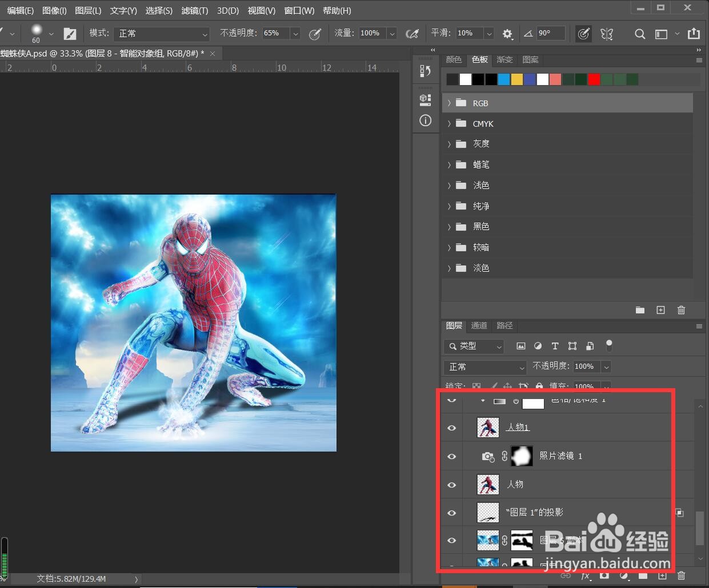Create a new swatch group folder
Image resolution: width=709 pixels, height=588 pixels.
[640, 310]
